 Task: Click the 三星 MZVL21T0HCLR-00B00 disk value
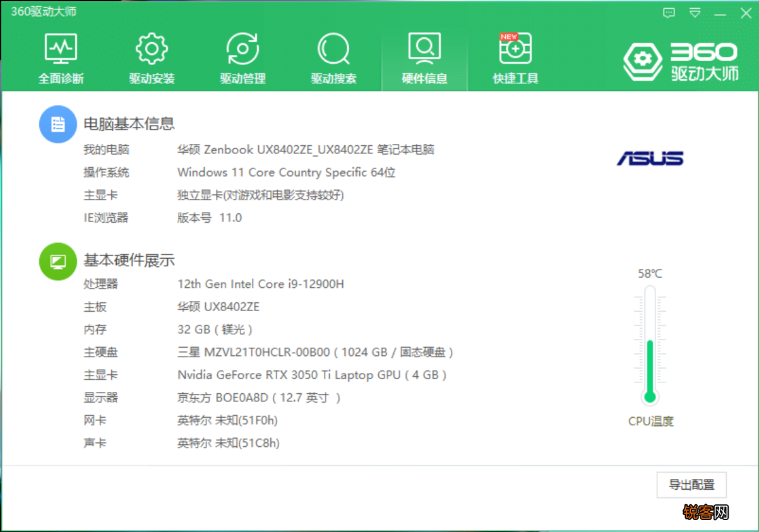coord(316,352)
